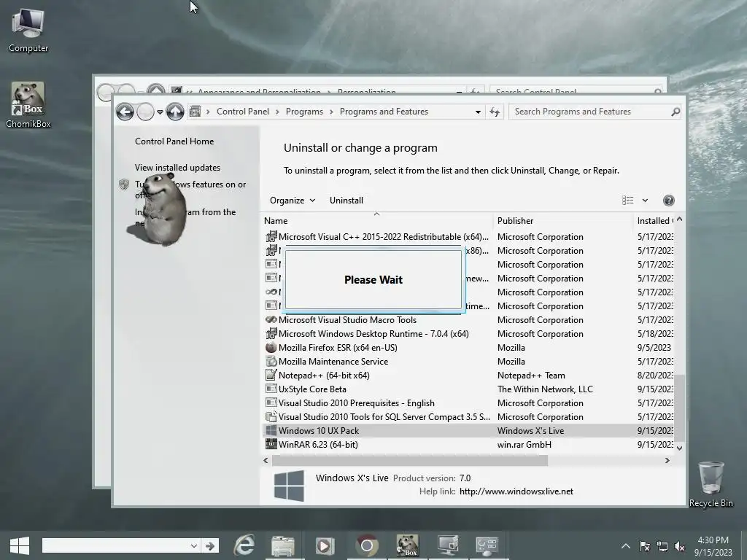Select Microsoft Visual C++ 2015-2022 Redistributable (x64)
The width and height of the screenshot is (747, 560).
pyautogui.click(x=384, y=237)
